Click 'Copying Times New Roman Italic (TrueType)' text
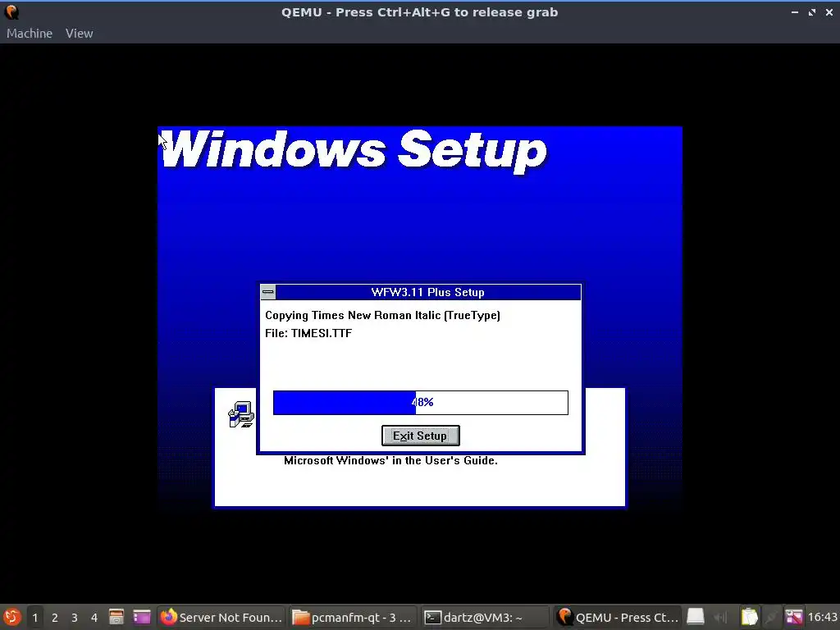The height and width of the screenshot is (630, 840). click(x=382, y=315)
